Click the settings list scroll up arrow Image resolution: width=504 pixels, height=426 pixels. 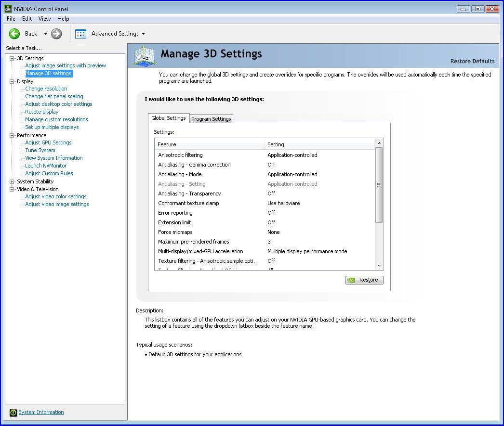pos(379,143)
